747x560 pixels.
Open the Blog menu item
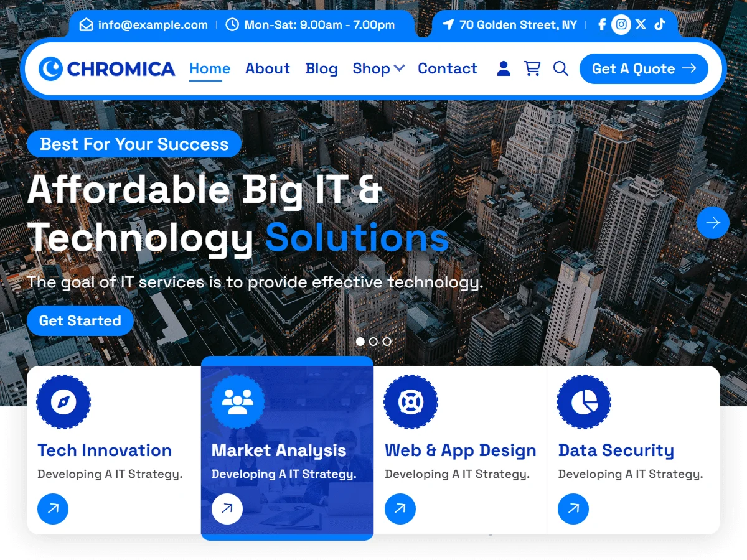pos(321,68)
